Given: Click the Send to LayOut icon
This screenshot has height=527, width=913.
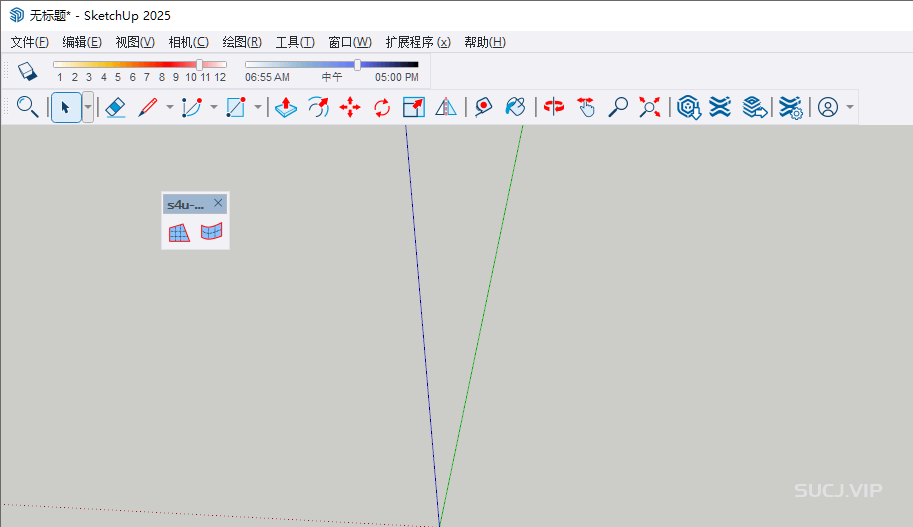Looking at the screenshot, I should click(754, 107).
